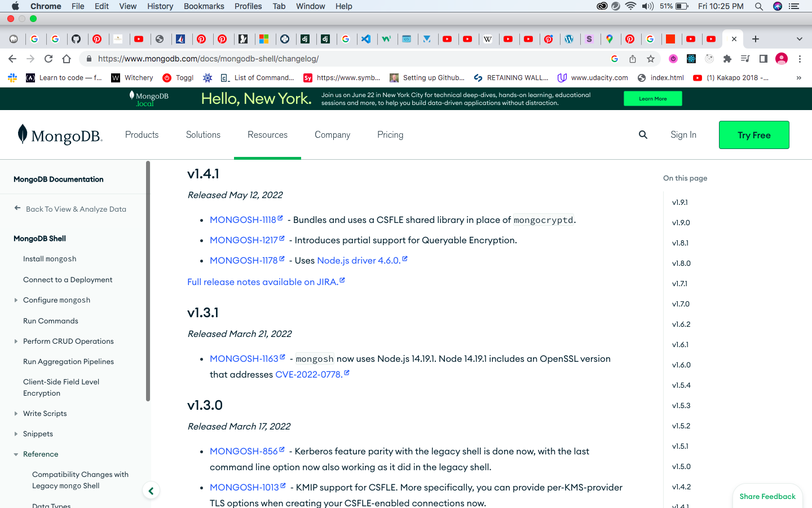This screenshot has width=812, height=508.
Task: Click the browser home icon
Action: click(x=67, y=59)
